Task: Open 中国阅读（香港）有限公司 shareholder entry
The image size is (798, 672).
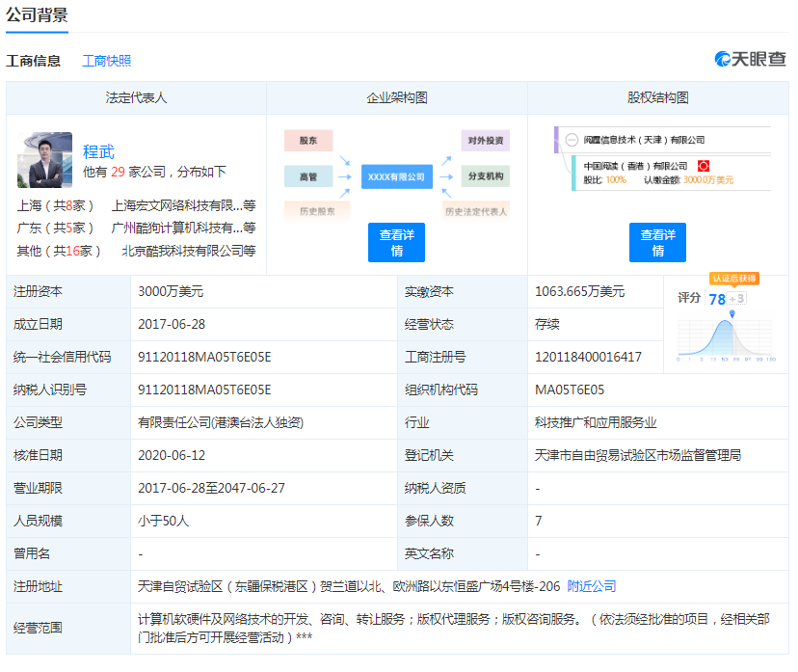Action: 635,166
